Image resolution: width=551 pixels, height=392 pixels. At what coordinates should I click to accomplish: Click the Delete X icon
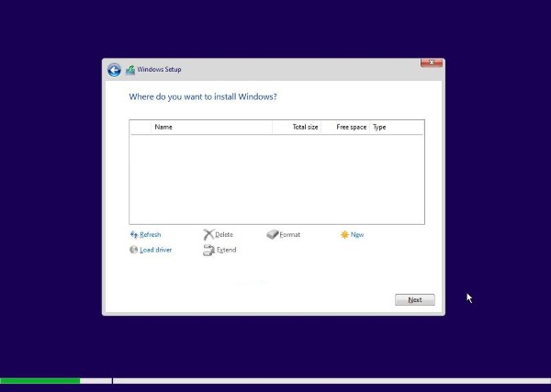[208, 234]
